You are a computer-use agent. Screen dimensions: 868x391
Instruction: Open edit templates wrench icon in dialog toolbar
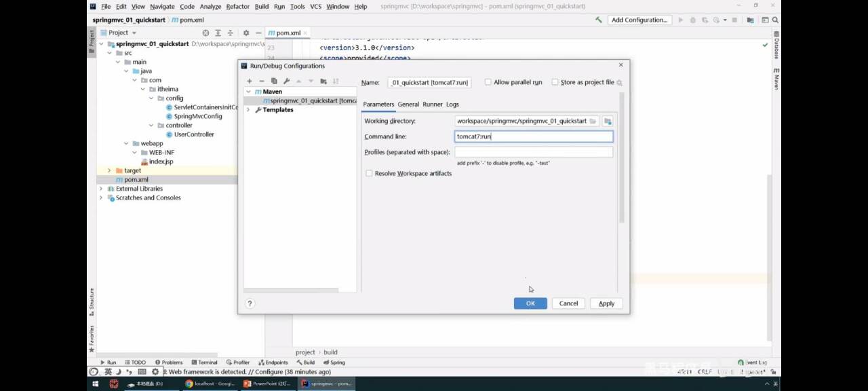click(287, 81)
